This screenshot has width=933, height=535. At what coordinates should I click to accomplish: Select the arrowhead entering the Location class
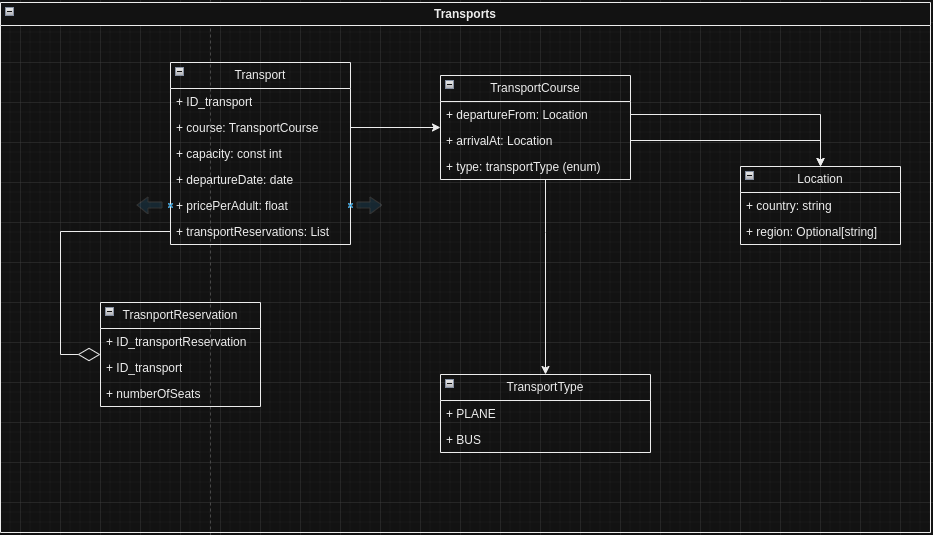click(x=820, y=162)
